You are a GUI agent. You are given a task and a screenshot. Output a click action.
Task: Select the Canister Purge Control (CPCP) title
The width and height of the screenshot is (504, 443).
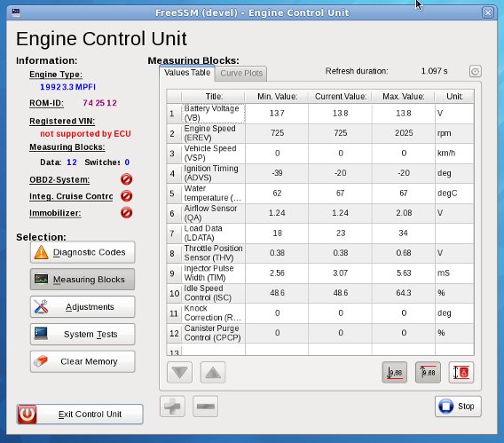click(214, 333)
